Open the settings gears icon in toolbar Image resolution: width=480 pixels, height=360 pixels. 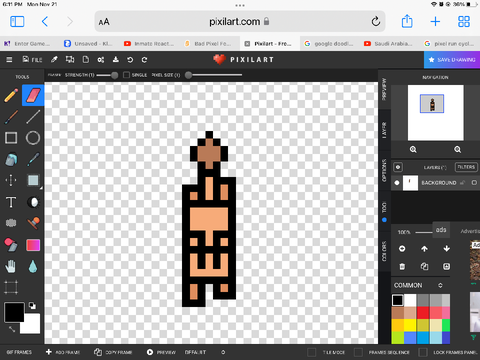[x=101, y=60]
